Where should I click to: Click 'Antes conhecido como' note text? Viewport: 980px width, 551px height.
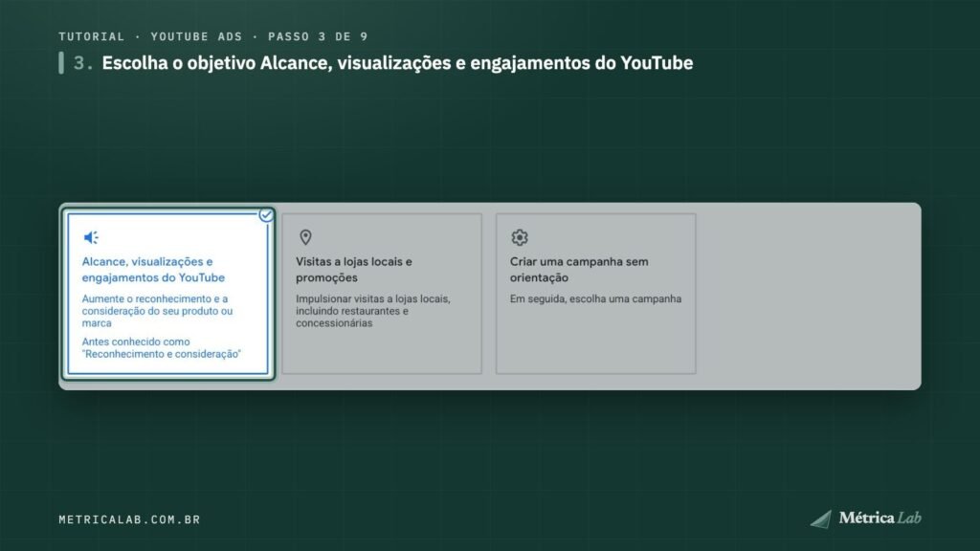click(161, 347)
